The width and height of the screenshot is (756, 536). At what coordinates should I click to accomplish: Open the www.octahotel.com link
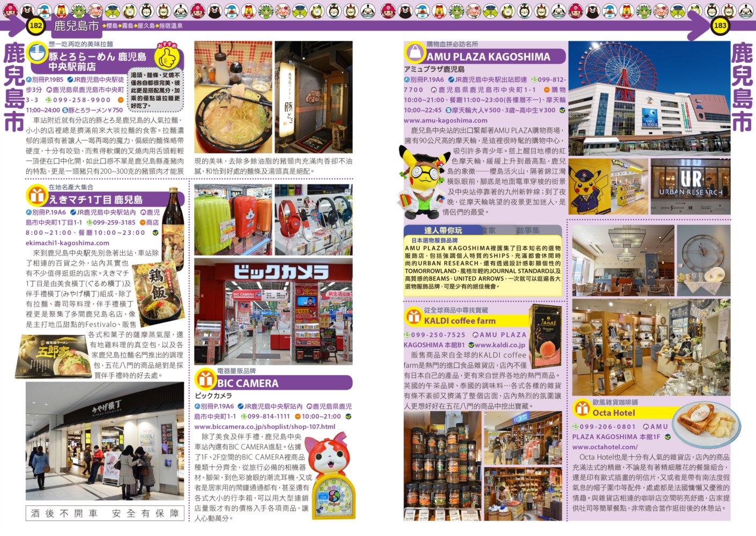605,446
